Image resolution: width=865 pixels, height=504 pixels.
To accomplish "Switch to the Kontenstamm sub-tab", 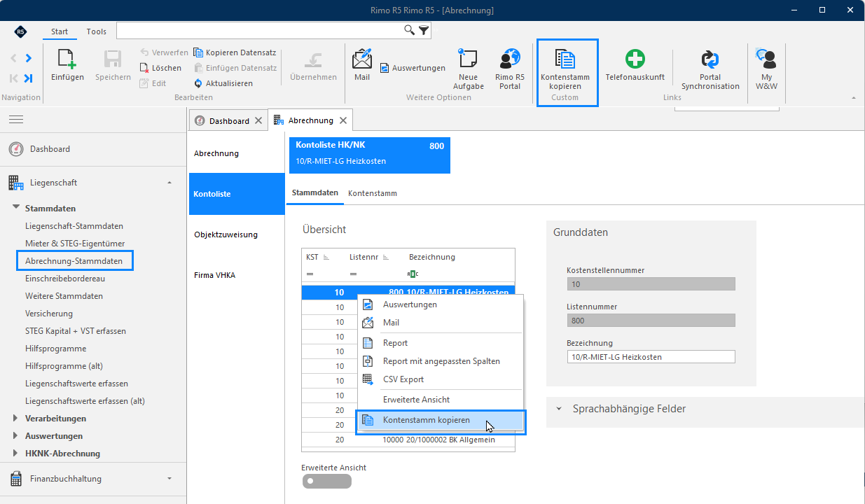I will [373, 193].
